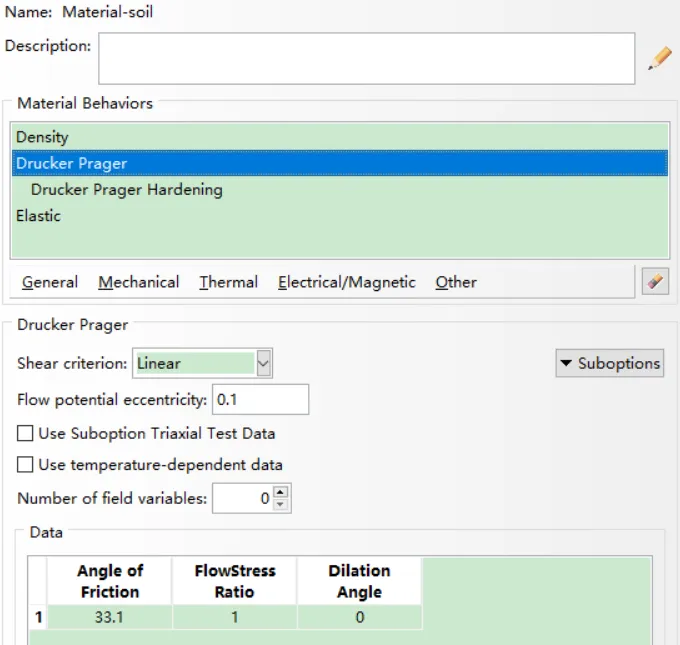
Task: Select the Angle of Friction cell 33.1
Action: [x=110, y=617]
